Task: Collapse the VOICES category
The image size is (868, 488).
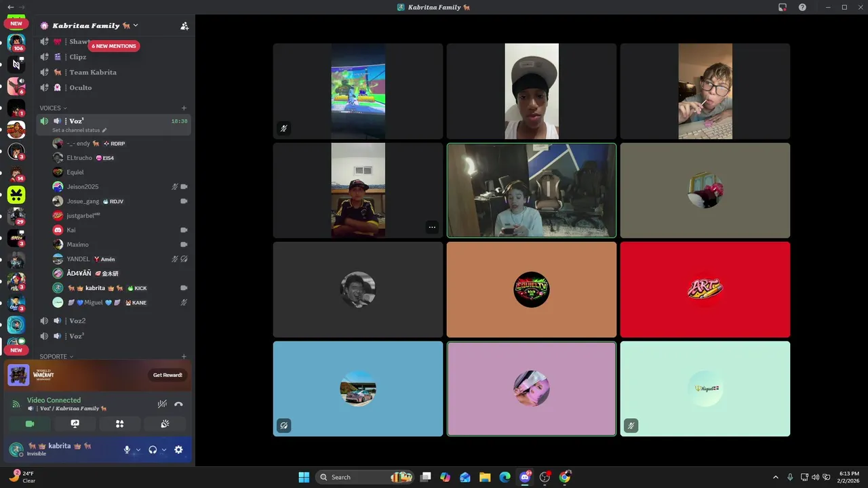Action: [53, 108]
